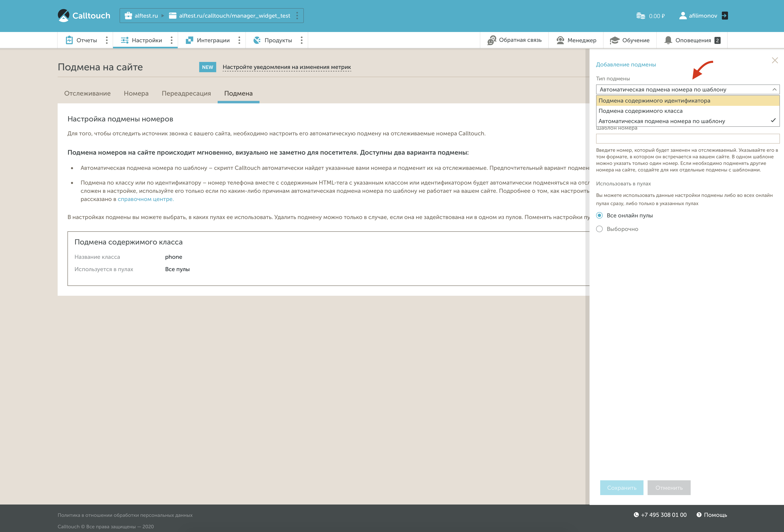Viewport: 784px width, 532px height.
Task: Click the +7 495 308 01 00 phone number
Action: click(x=664, y=515)
